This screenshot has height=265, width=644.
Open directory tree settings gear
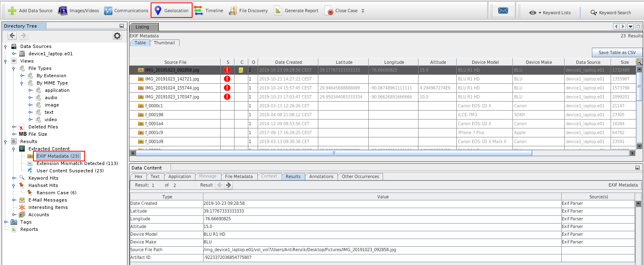click(x=117, y=36)
